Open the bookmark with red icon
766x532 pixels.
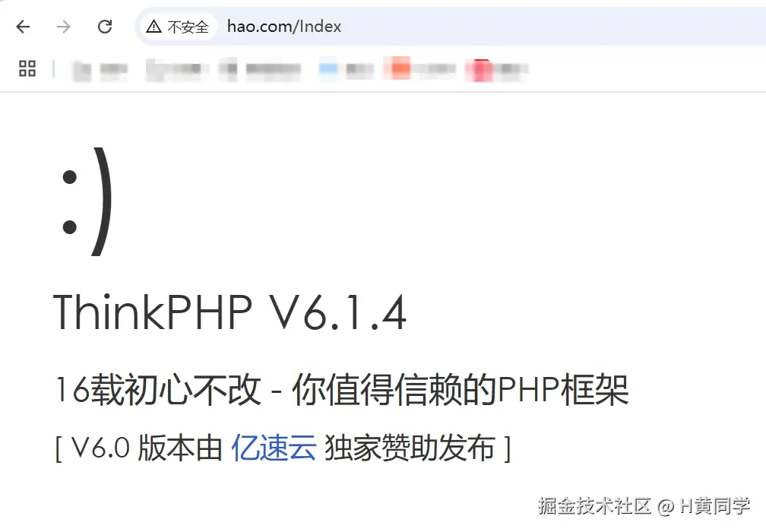(496, 70)
